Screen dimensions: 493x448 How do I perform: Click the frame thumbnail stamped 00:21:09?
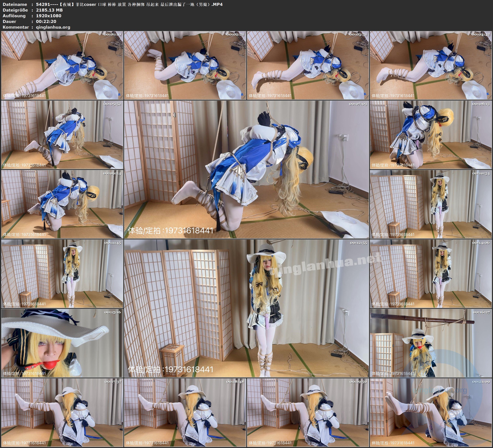pos(431,412)
